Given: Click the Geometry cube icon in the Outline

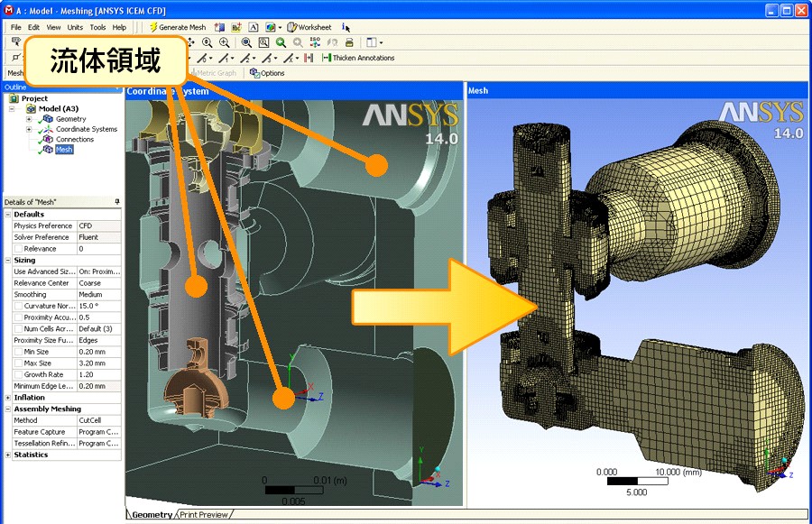Looking at the screenshot, I should pyautogui.click(x=49, y=118).
